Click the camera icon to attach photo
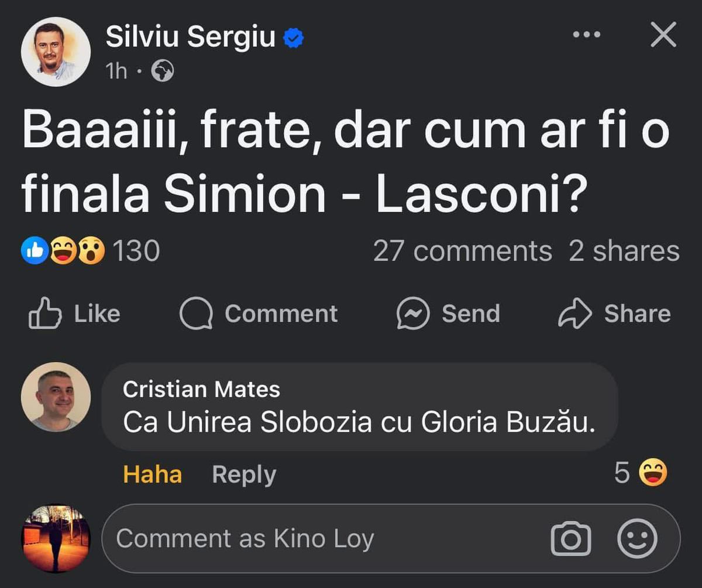Image resolution: width=702 pixels, height=588 pixels. [572, 538]
